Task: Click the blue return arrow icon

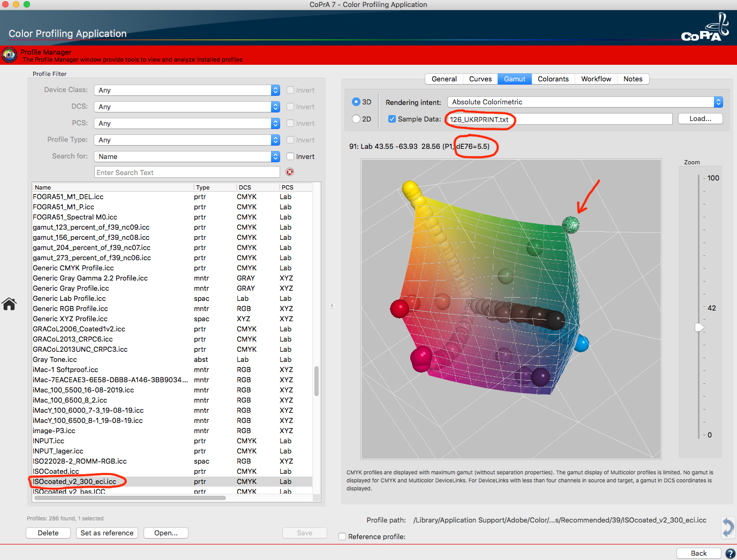Action: tap(728, 527)
